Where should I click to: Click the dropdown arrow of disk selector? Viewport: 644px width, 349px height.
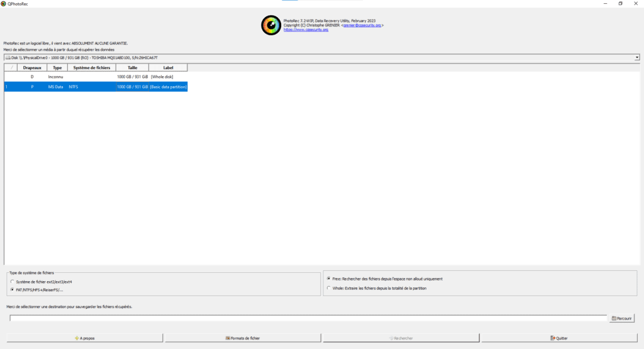pyautogui.click(x=636, y=57)
